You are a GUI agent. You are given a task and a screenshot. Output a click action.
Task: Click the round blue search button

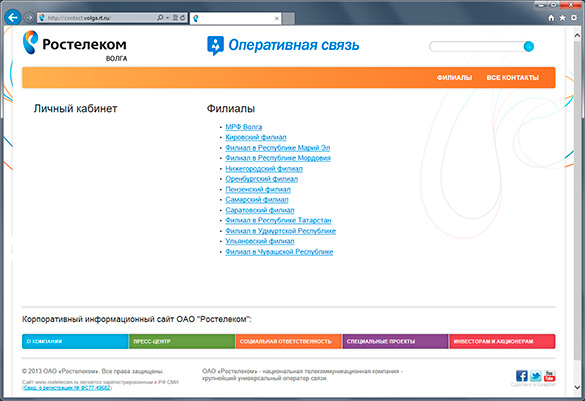529,46
